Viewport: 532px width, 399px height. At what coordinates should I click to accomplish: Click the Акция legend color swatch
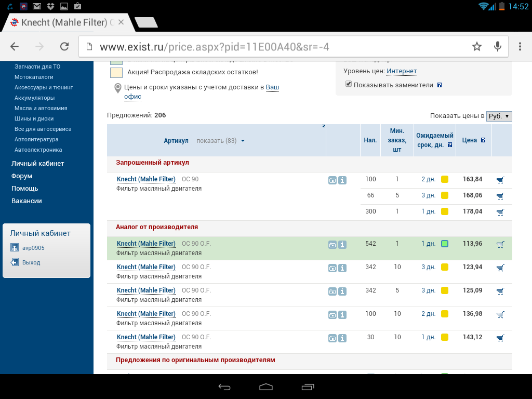pyautogui.click(x=116, y=73)
